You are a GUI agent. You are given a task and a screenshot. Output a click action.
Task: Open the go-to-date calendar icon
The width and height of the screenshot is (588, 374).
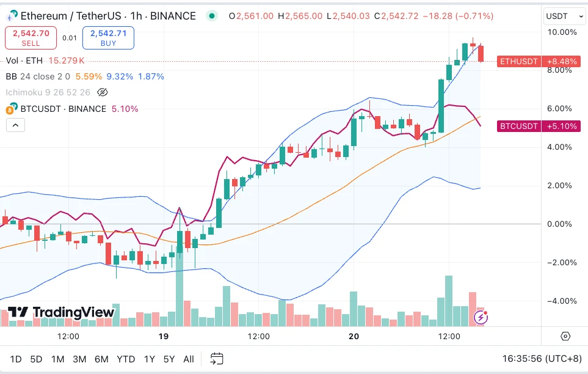tap(217, 359)
